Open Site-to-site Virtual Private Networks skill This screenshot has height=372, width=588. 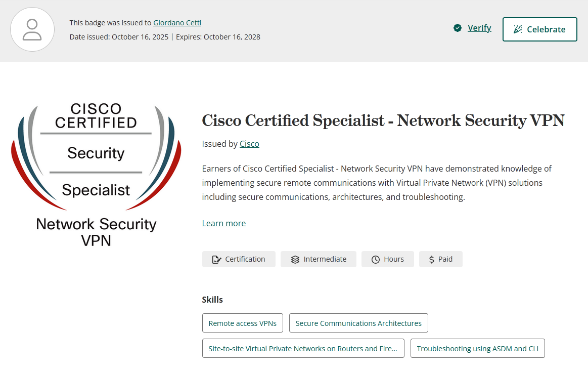(x=303, y=348)
